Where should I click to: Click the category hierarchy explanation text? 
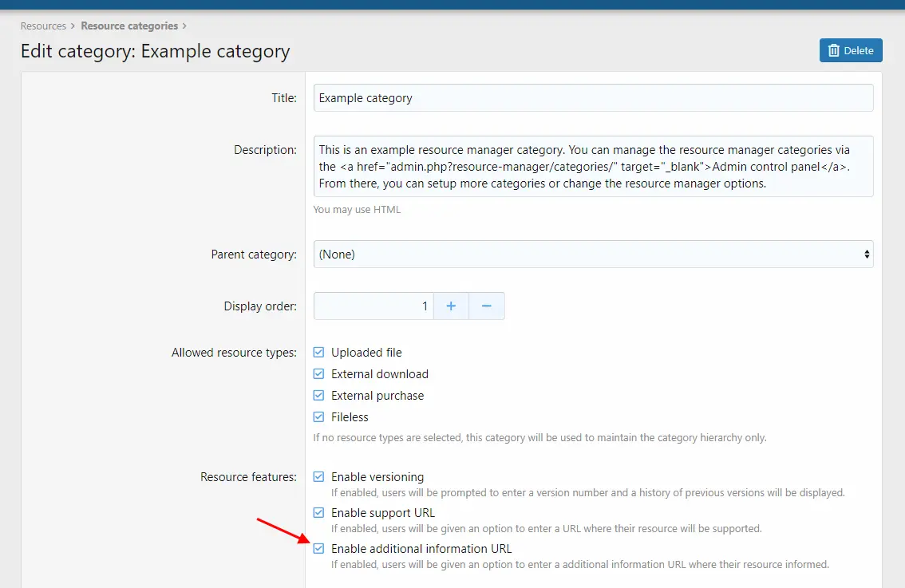539,437
